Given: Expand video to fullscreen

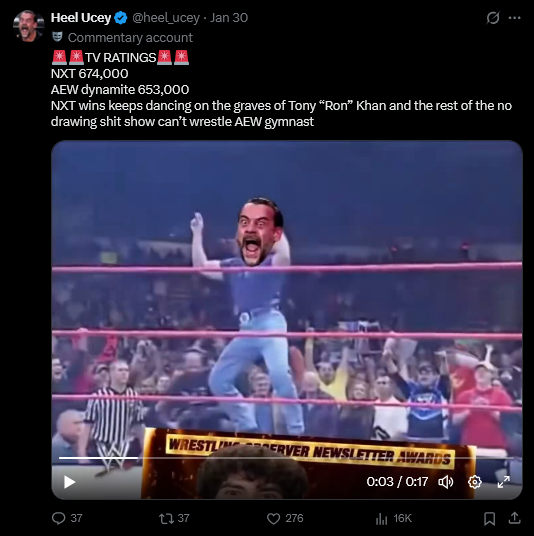Looking at the screenshot, I should point(504,482).
